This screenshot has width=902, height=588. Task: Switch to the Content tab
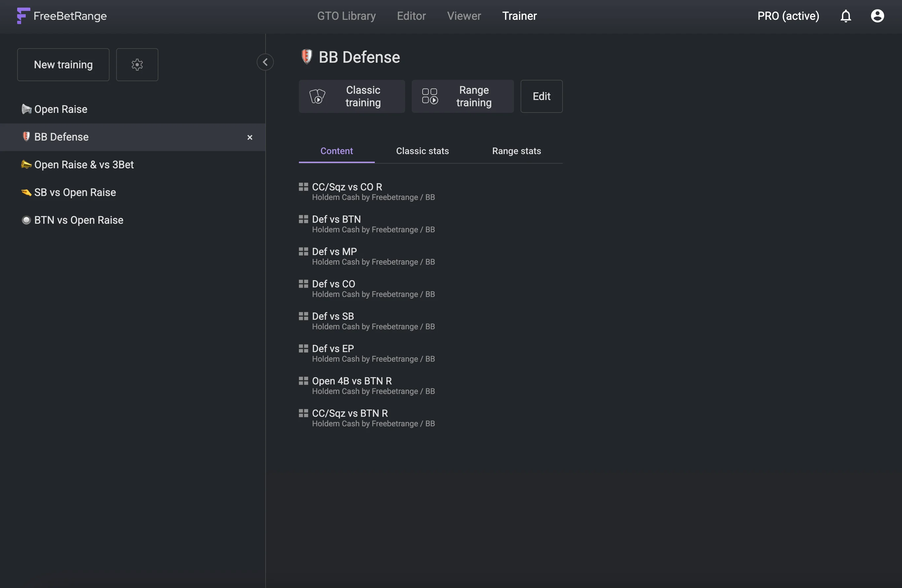pyautogui.click(x=337, y=151)
